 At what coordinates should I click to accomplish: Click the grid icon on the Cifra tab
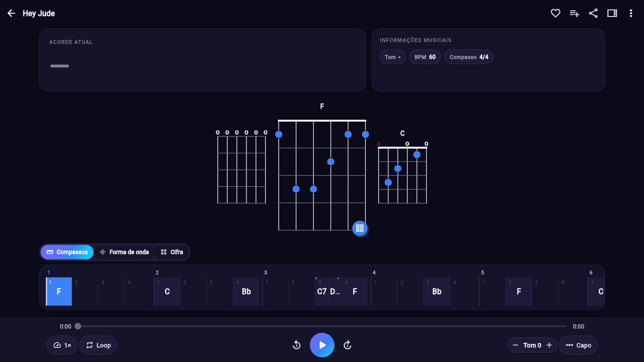164,252
